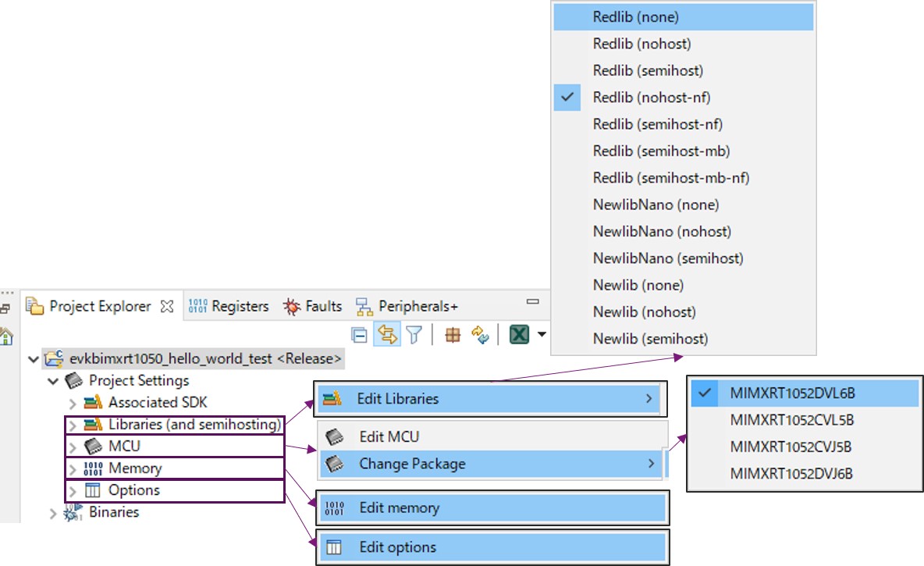Open the view filter funnel icon
This screenshot has height=566, width=924.
click(x=413, y=334)
